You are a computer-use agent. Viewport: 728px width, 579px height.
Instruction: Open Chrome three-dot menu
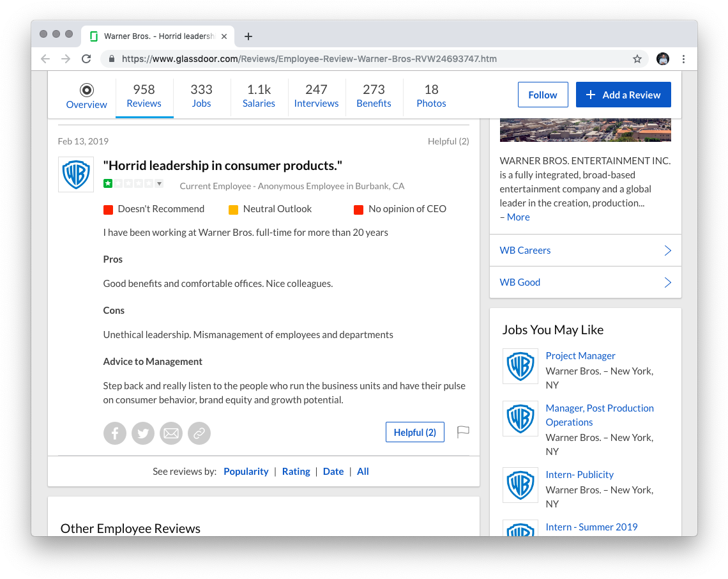pyautogui.click(x=683, y=59)
